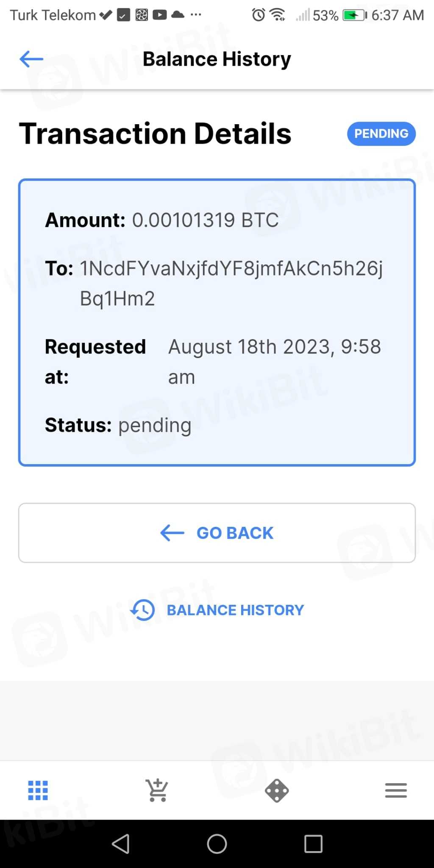Open the shopping cart add icon
This screenshot has height=868, width=434.
pyautogui.click(x=157, y=790)
